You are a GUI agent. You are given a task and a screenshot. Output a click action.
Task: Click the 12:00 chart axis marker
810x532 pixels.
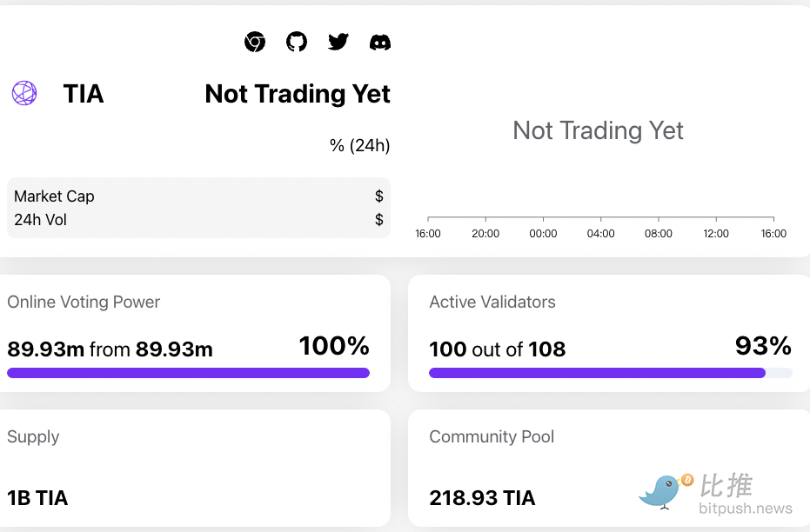716,234
